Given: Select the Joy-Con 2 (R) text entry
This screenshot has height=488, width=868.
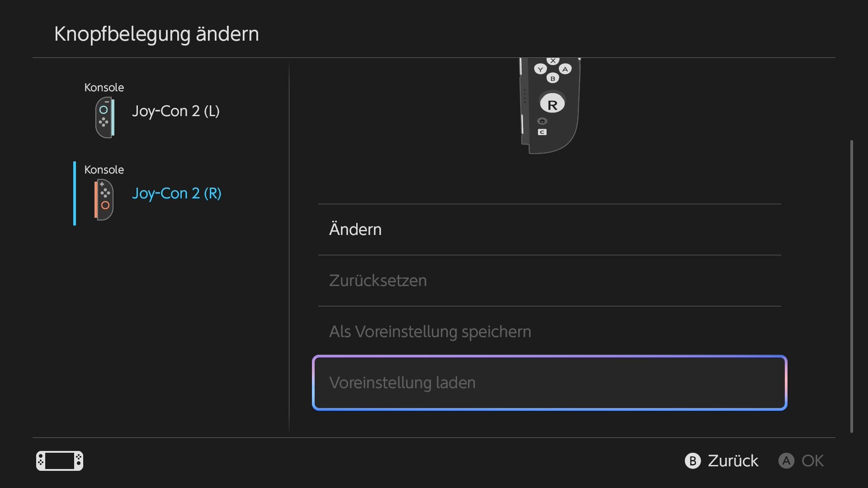Looking at the screenshot, I should [x=177, y=193].
